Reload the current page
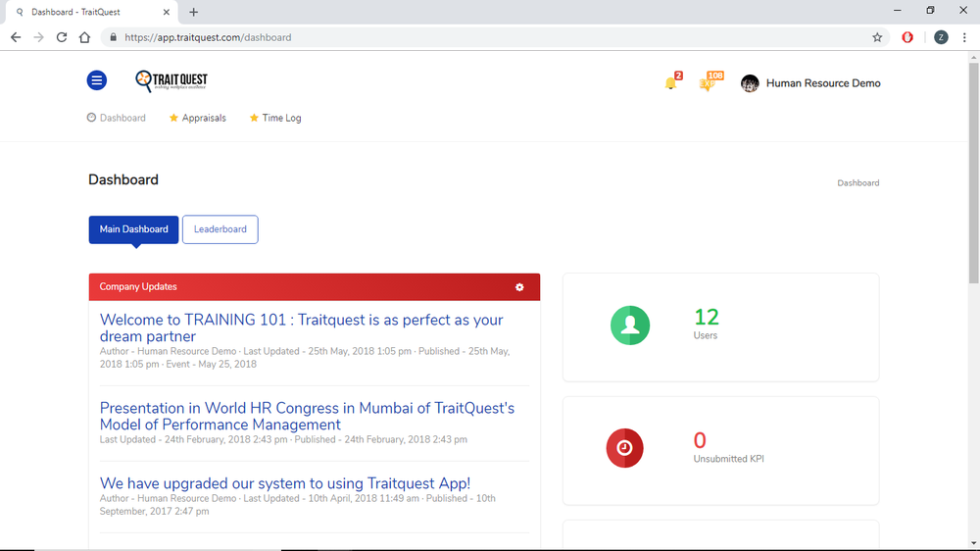Viewport: 980px width, 551px height. click(61, 37)
